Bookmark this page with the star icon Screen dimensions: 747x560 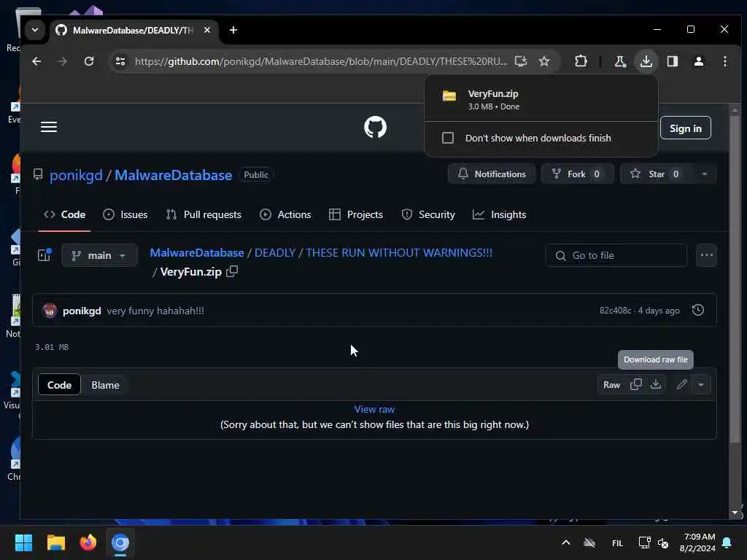coord(544,61)
